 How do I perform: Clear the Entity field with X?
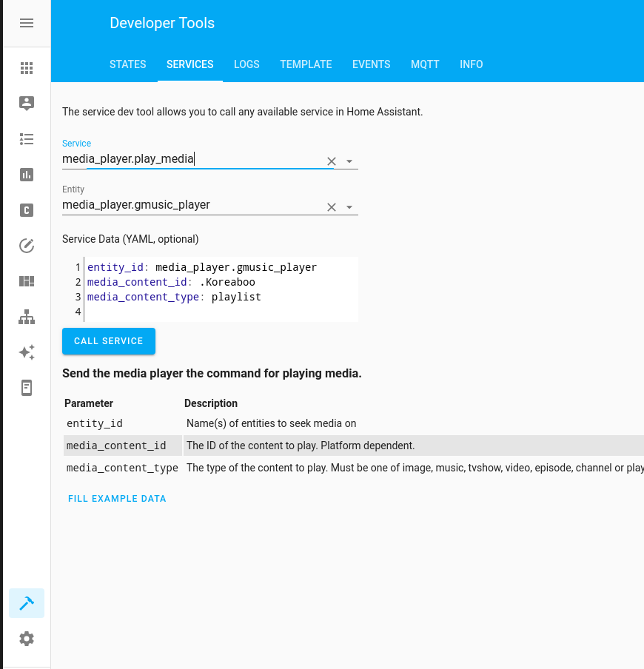[x=331, y=207]
